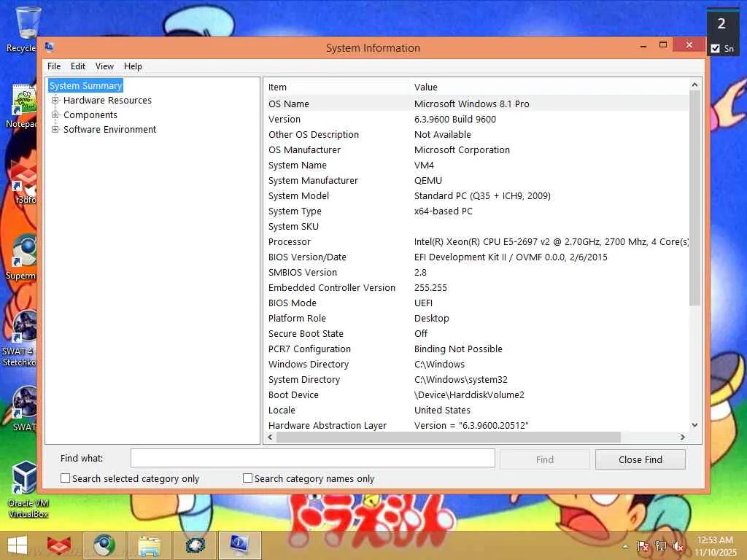Open the Windows Start button

(x=18, y=545)
